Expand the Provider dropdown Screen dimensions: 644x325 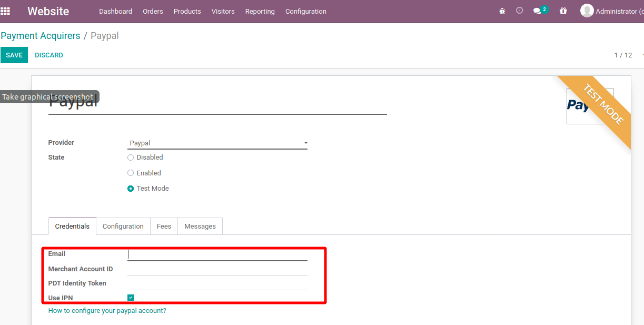click(x=217, y=143)
